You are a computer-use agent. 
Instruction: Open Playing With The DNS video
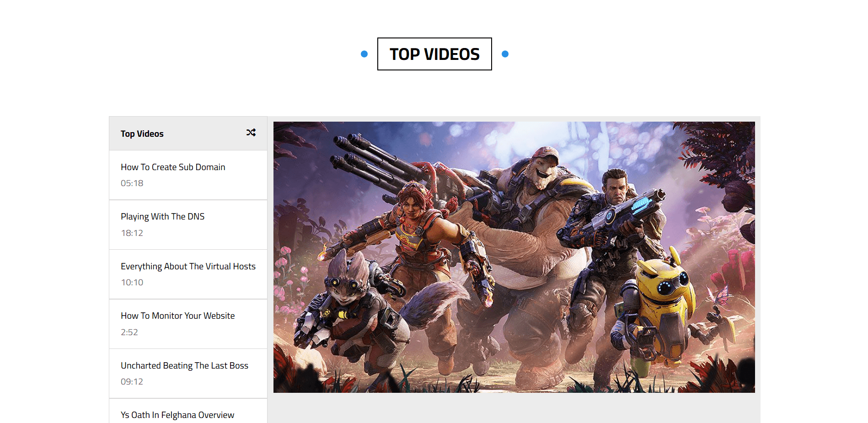pyautogui.click(x=162, y=217)
